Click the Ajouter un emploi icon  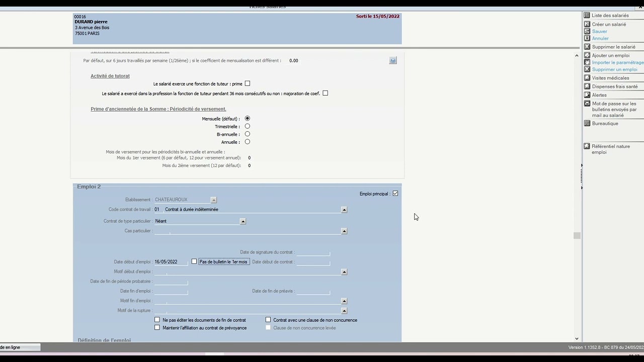tap(587, 55)
